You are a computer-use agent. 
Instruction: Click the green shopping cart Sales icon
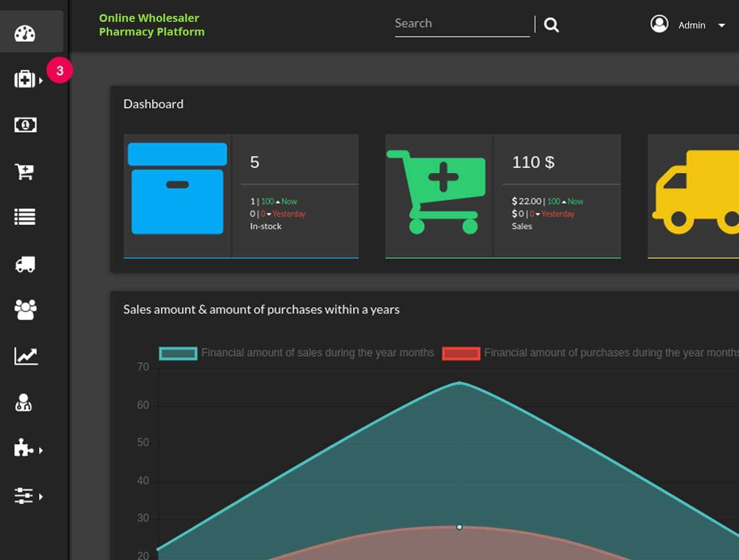pos(436,192)
